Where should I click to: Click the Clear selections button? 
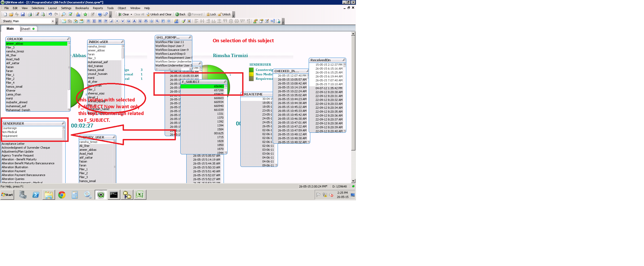point(124,14)
